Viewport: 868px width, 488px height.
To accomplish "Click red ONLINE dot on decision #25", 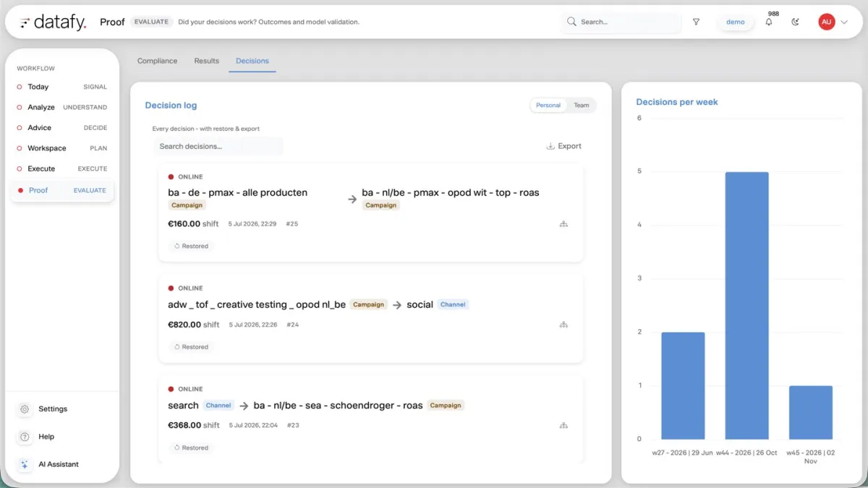I will coord(171,176).
